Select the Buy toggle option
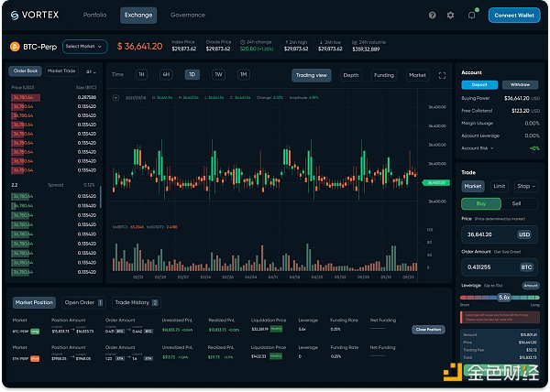 480,203
